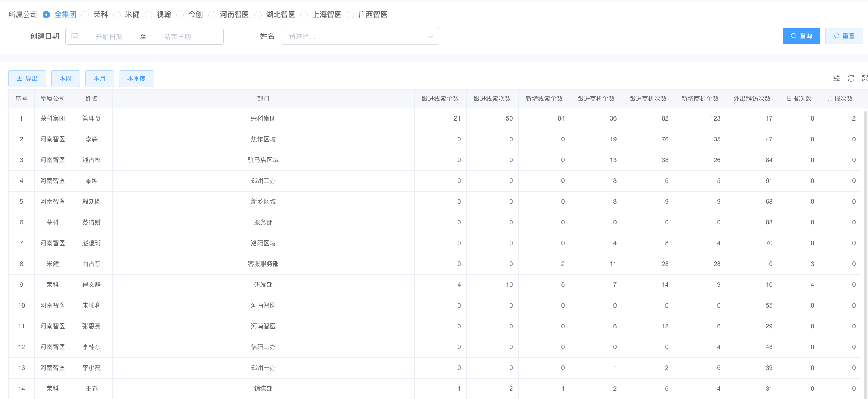The height and width of the screenshot is (399, 868).
Task: Open table column settings icon
Action: pyautogui.click(x=836, y=78)
